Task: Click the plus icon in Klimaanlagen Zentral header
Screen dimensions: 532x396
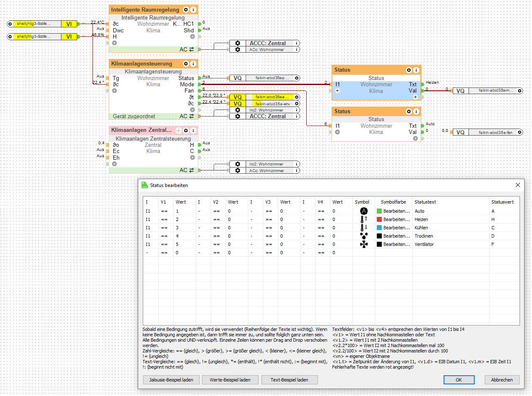Action: pos(178,130)
